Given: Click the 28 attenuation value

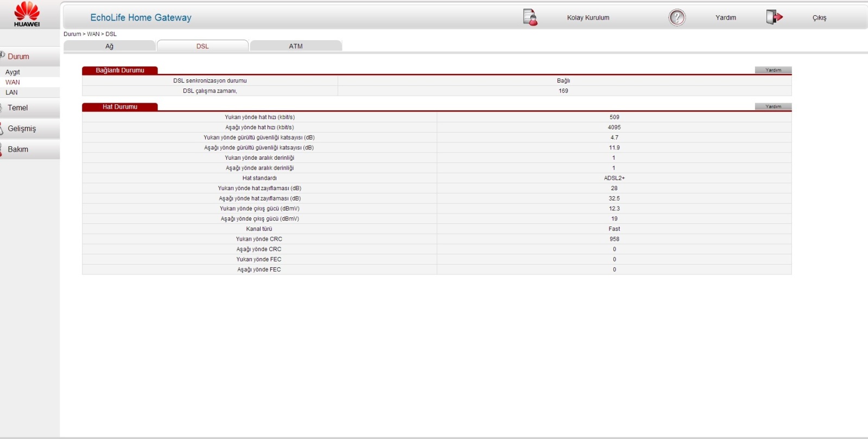Looking at the screenshot, I should coord(614,188).
